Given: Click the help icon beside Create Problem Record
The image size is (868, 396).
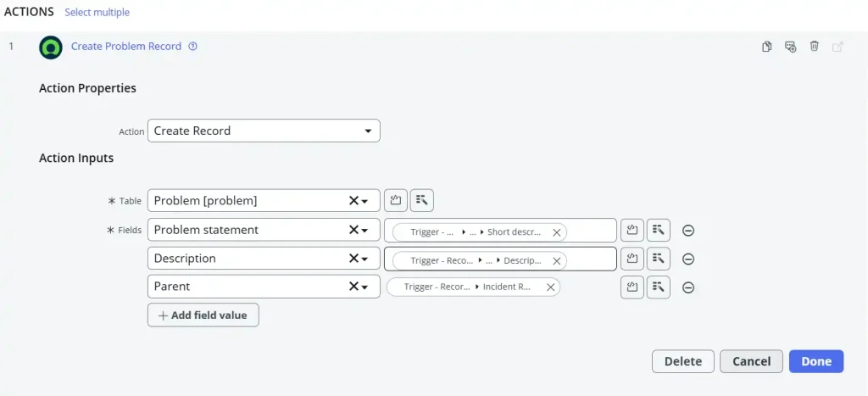Looking at the screenshot, I should [192, 47].
